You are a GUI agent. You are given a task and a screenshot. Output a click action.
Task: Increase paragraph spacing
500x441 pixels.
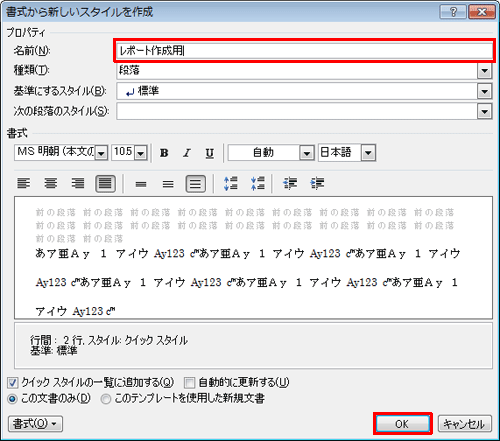231,183
